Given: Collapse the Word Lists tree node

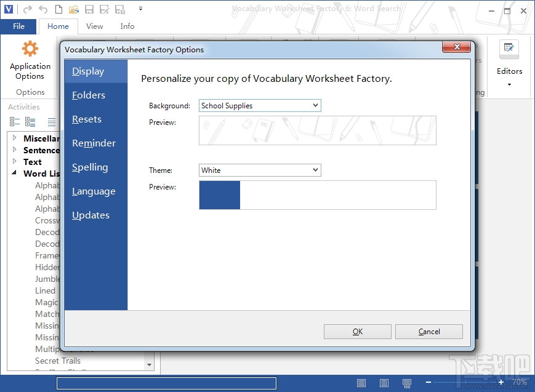Looking at the screenshot, I should 14,174.
